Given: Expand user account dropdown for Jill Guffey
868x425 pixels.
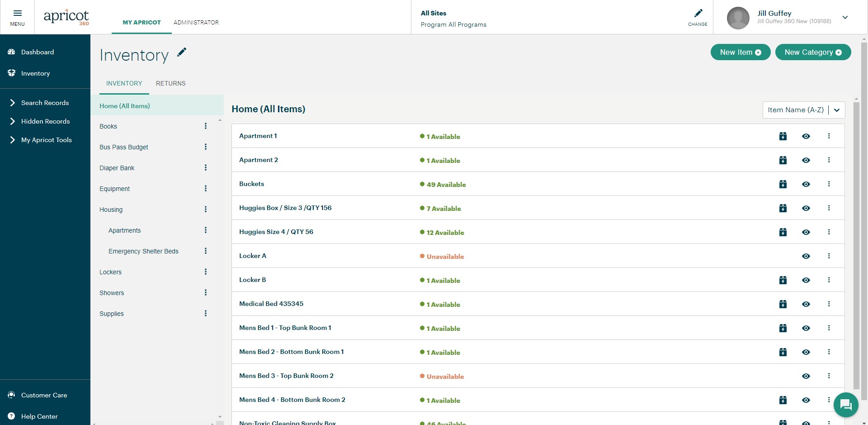Looking at the screenshot, I should tap(845, 18).
